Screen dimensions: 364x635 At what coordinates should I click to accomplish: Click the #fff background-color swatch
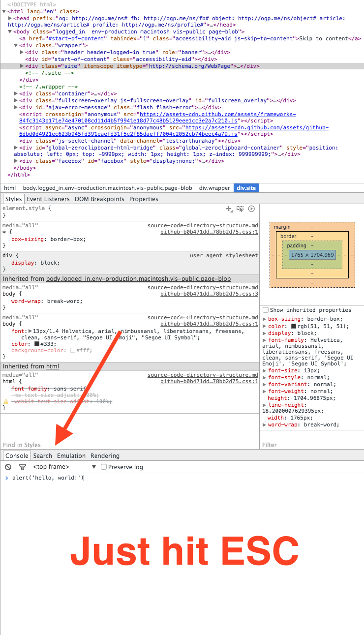(x=73, y=351)
